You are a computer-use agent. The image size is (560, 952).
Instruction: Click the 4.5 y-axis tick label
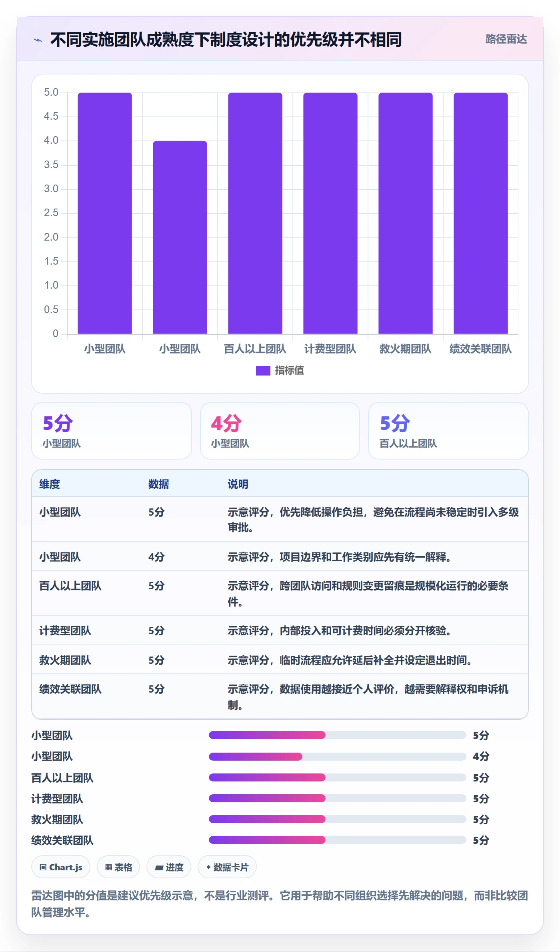51,116
